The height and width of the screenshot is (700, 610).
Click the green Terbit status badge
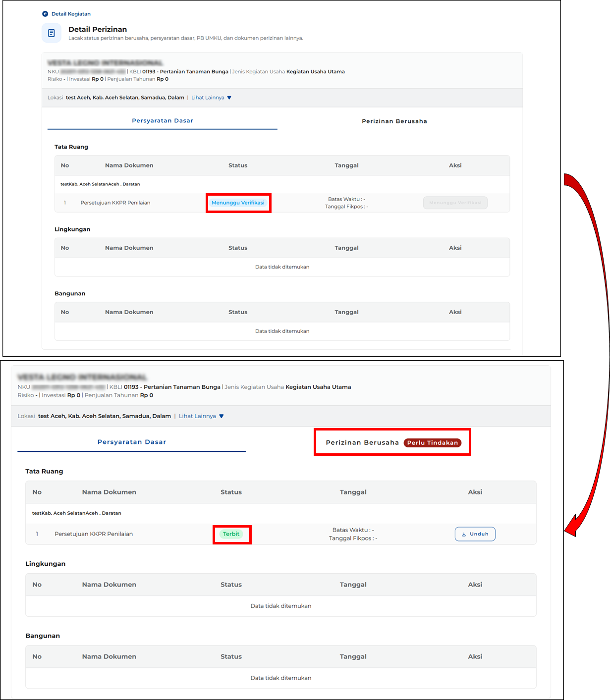point(231,534)
